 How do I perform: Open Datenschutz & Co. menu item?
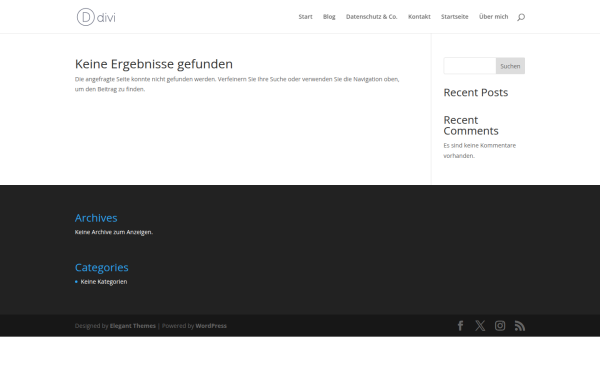coord(372,16)
